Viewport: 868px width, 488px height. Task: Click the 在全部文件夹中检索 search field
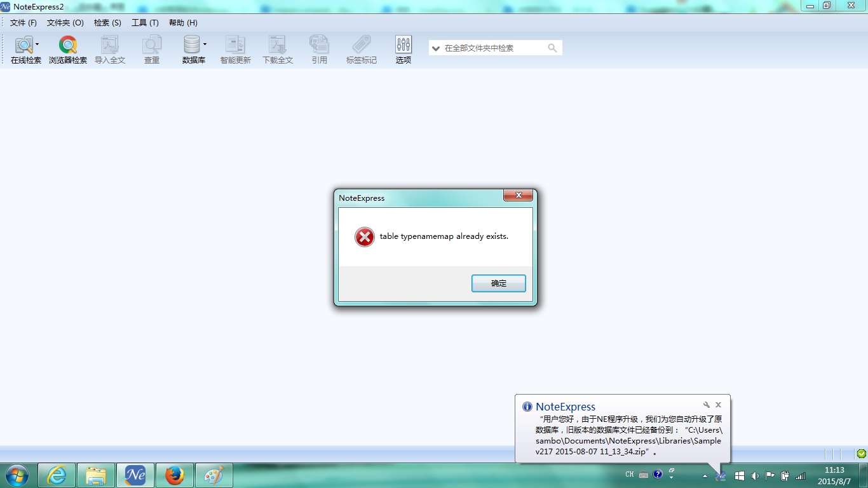(x=495, y=48)
